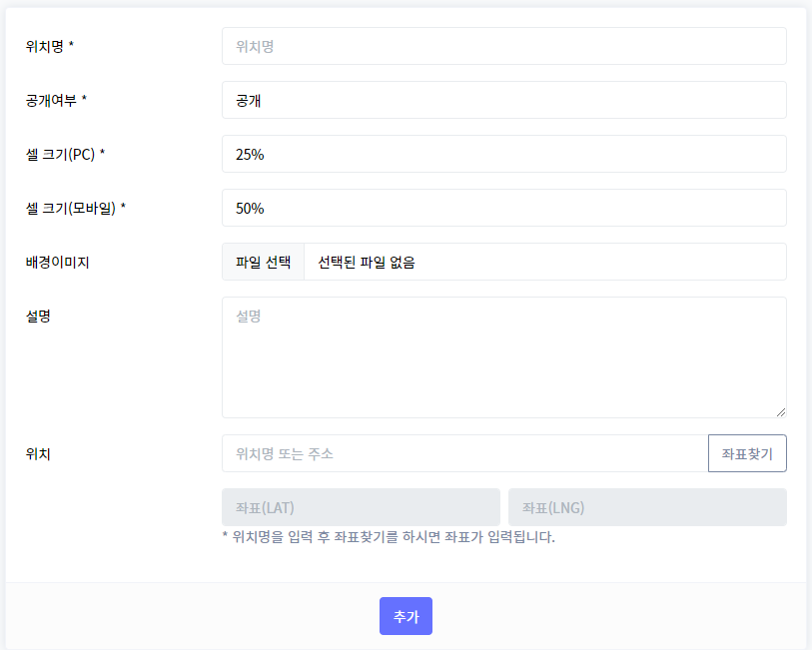Open the 공개여부 dropdown showing 공개
Viewport: 812px width, 650px height.
(503, 100)
